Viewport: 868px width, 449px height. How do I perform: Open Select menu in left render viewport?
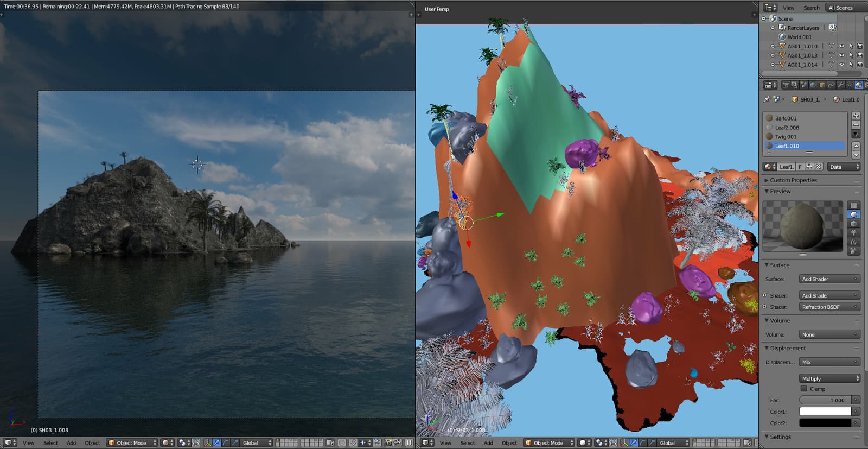50,443
